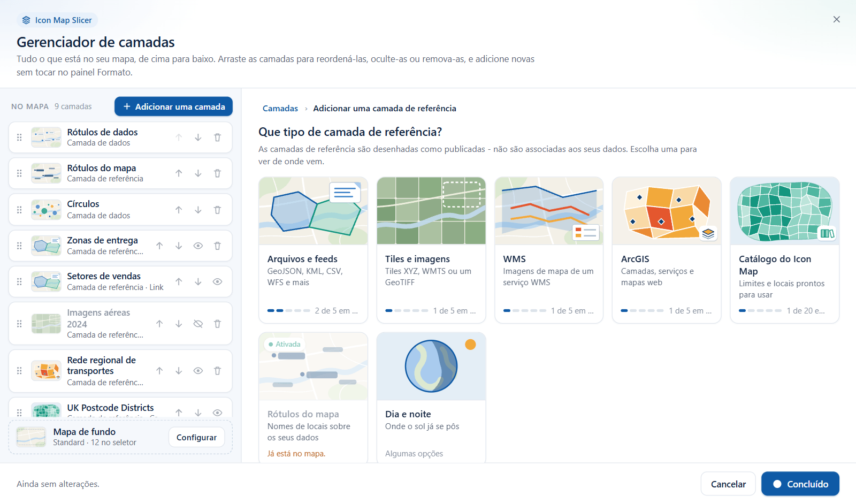
Task: Show the hidden Imagens aéreas 2024 layer
Action: (x=198, y=324)
